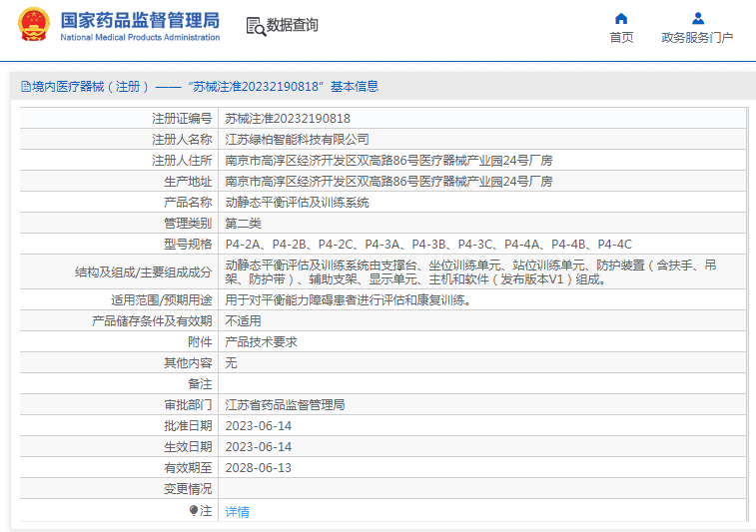756x532 pixels.
Task: Click 第二类 management category value
Action: point(243,224)
